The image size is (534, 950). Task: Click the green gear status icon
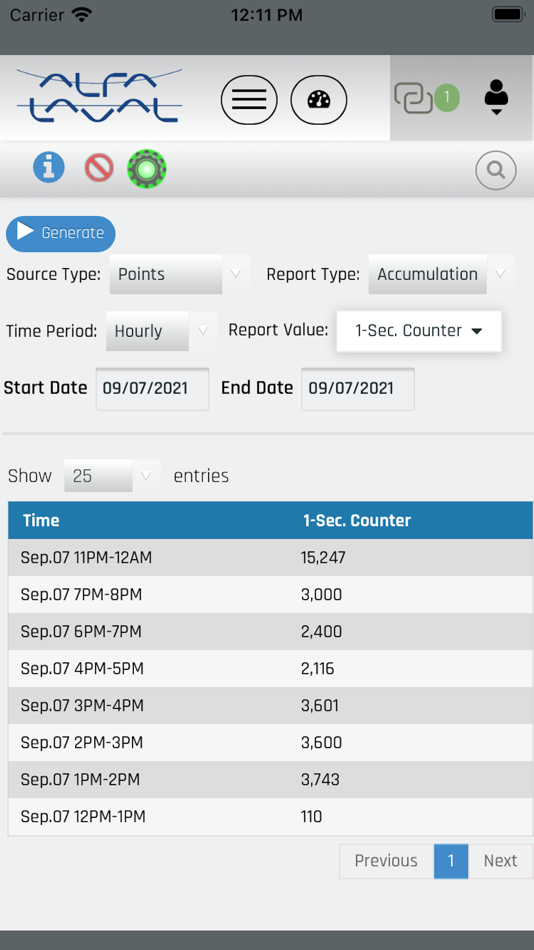(147, 169)
